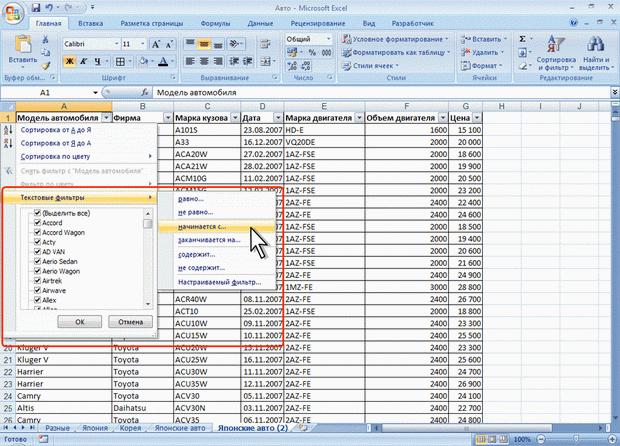Image resolution: width=620 pixels, height=446 pixels.
Task: Apply thousands separator 000 format
Action: [327, 53]
